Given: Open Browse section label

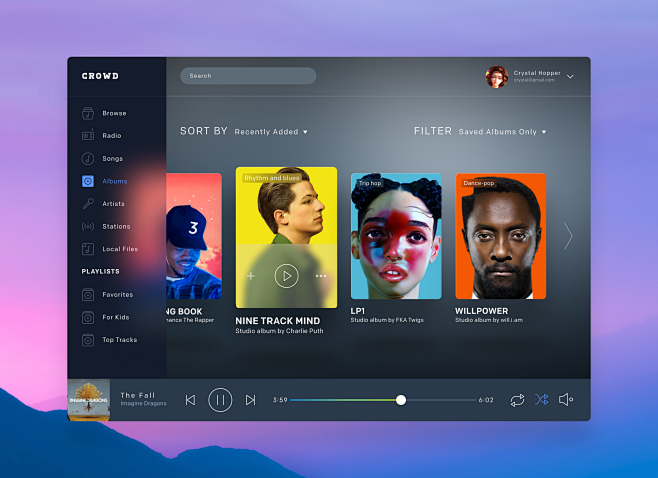Looking at the screenshot, I should coord(114,113).
